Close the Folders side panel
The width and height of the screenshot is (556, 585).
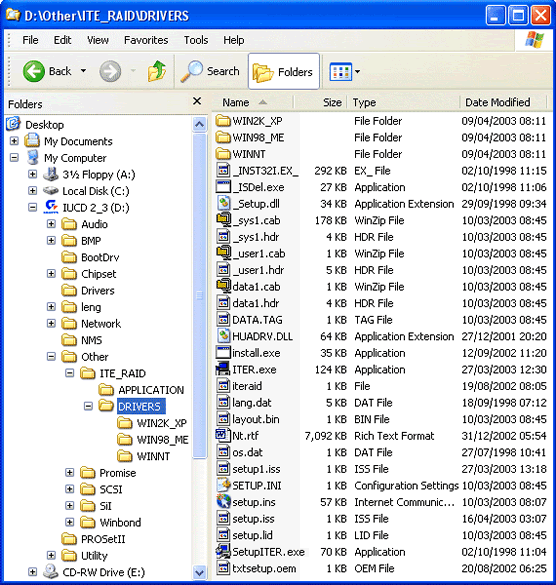click(x=197, y=101)
